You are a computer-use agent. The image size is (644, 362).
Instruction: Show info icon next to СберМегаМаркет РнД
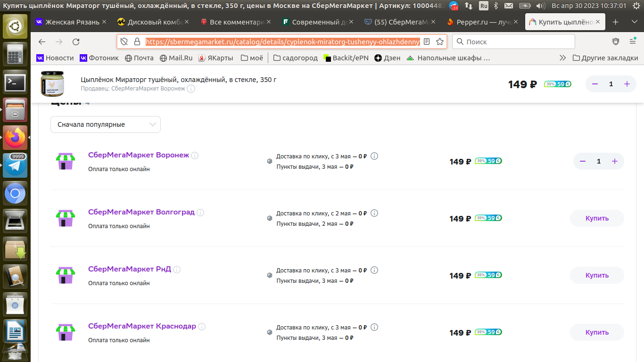point(177,270)
